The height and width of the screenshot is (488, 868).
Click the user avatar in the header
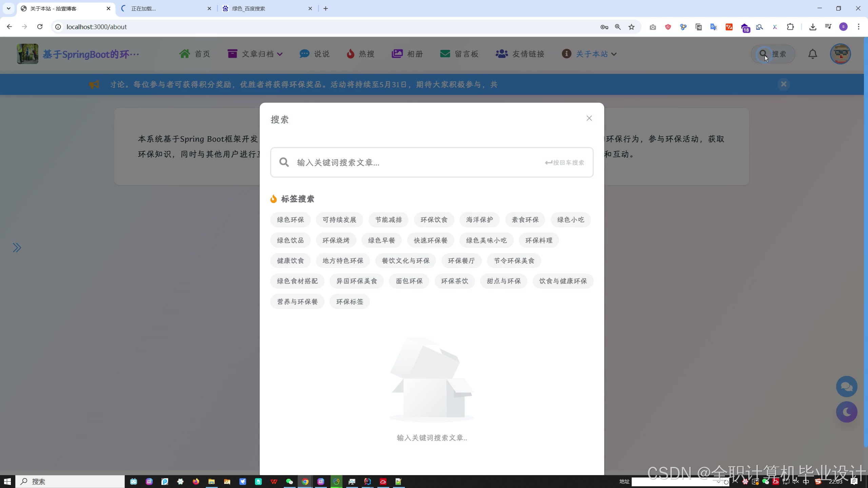coord(840,54)
